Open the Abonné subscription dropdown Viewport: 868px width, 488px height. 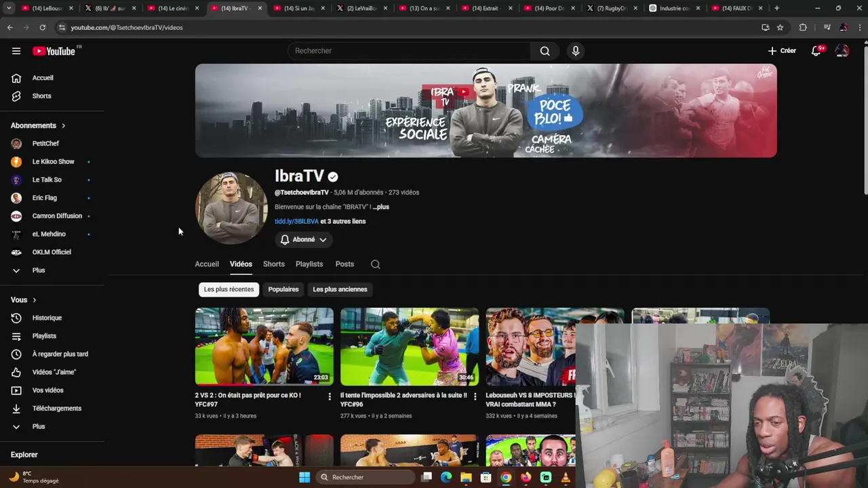tap(303, 239)
